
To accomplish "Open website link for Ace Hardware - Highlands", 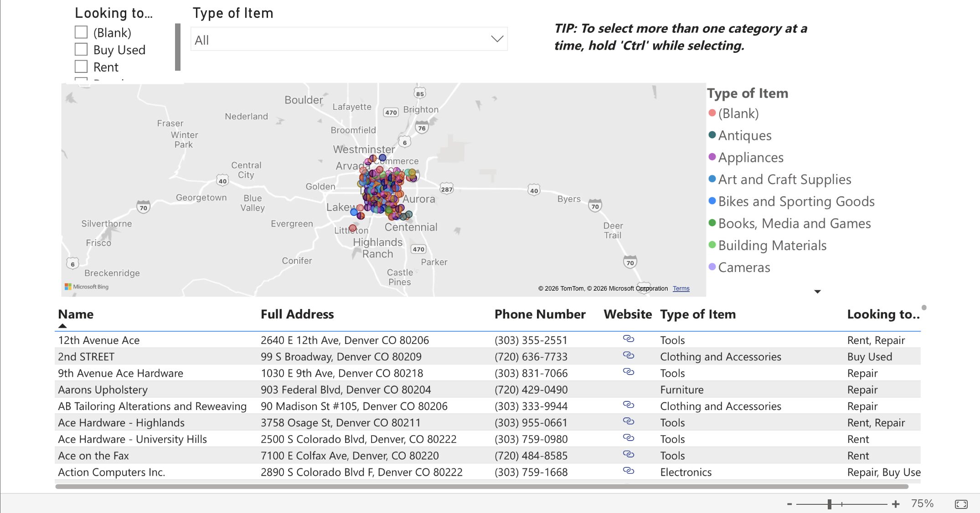I will tap(629, 421).
